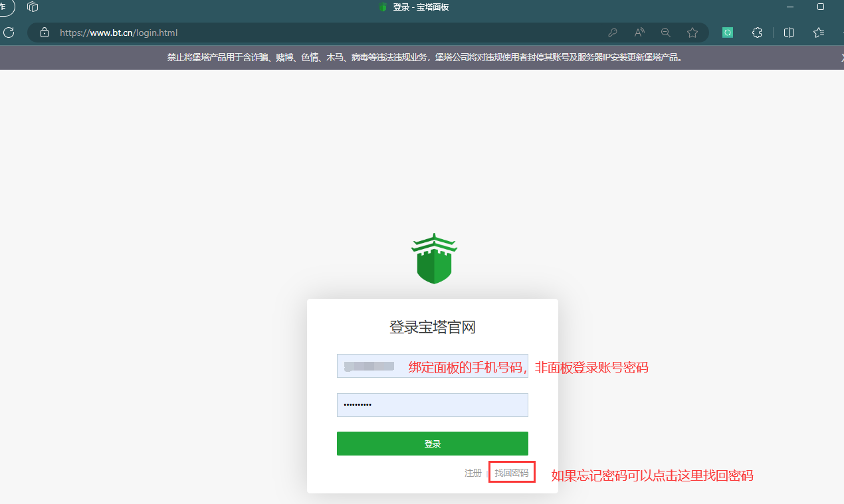Click the site lock icon in address bar

click(x=45, y=33)
